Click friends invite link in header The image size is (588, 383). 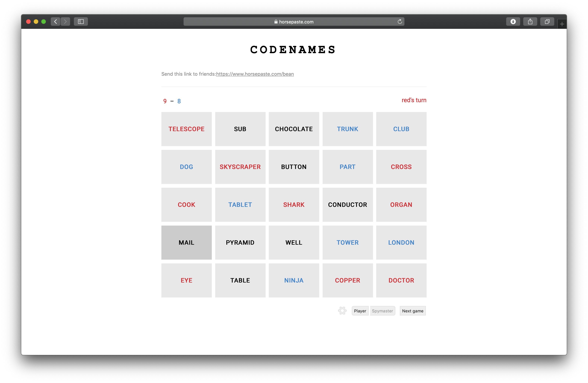[x=255, y=74]
